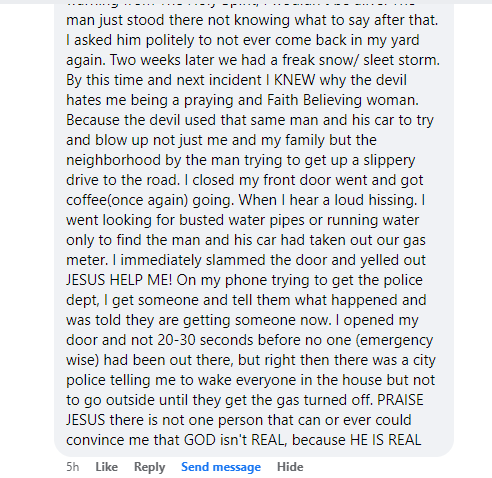Hide this comment

[x=290, y=467]
